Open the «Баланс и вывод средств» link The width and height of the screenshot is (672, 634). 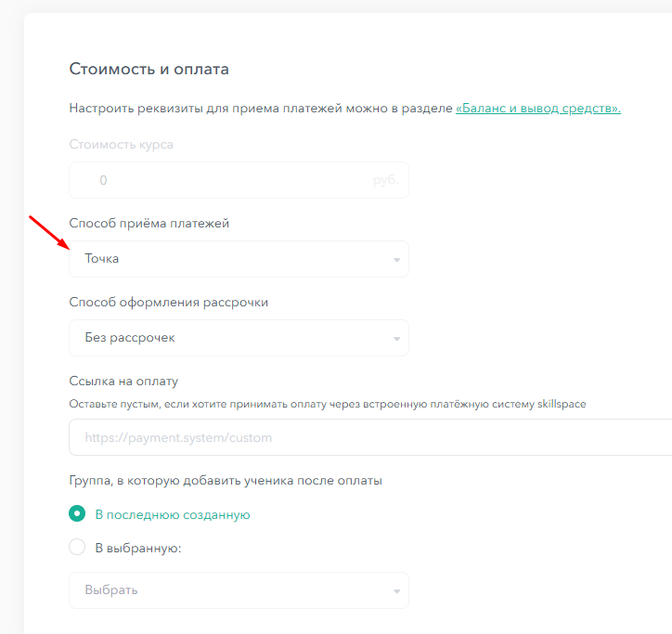click(538, 109)
